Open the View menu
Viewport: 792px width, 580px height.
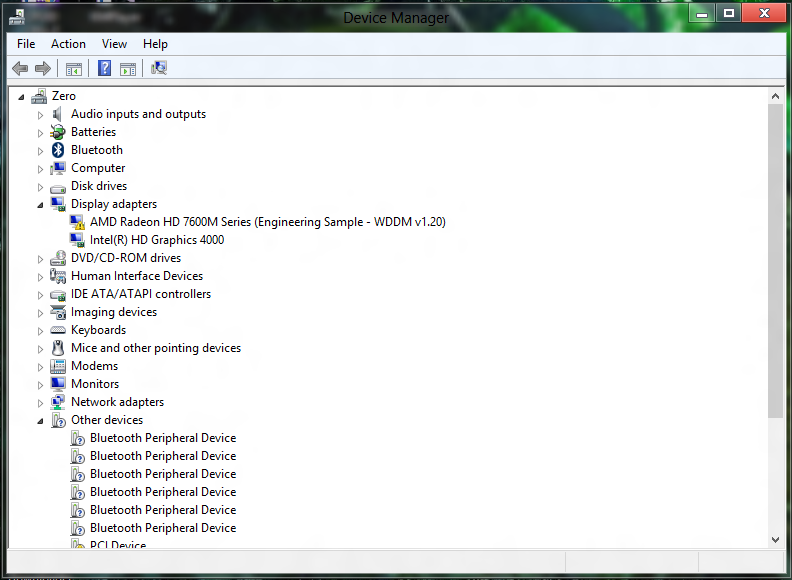click(x=114, y=44)
